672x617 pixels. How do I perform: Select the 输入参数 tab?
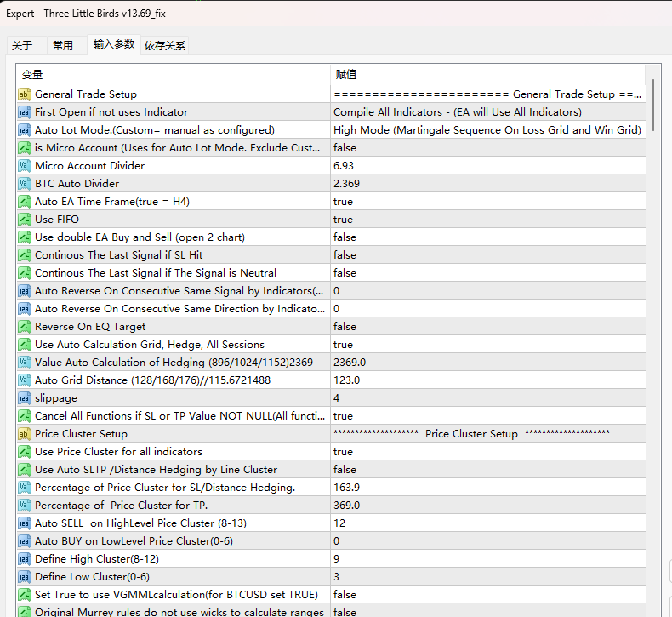coord(114,44)
